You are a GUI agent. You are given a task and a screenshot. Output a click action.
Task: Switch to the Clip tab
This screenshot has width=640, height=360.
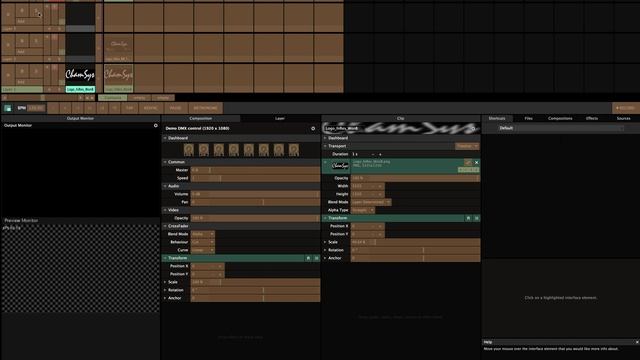pyautogui.click(x=401, y=118)
